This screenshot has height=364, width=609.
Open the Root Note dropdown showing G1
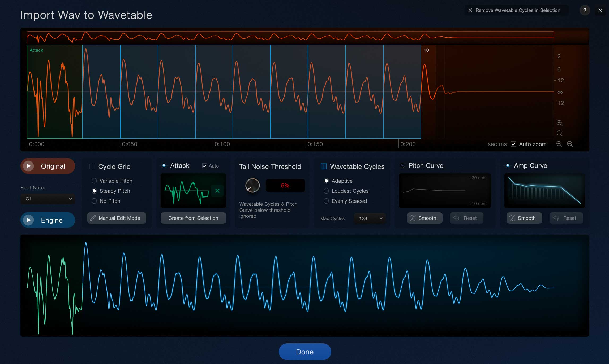click(x=48, y=199)
